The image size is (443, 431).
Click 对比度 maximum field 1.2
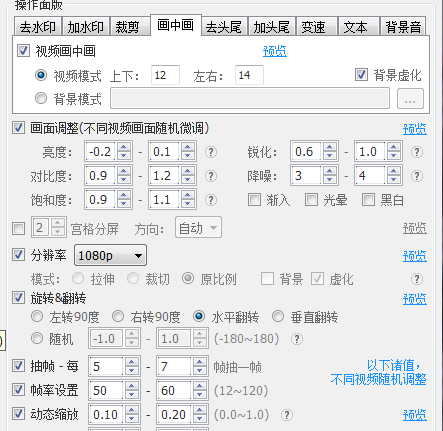click(165, 176)
